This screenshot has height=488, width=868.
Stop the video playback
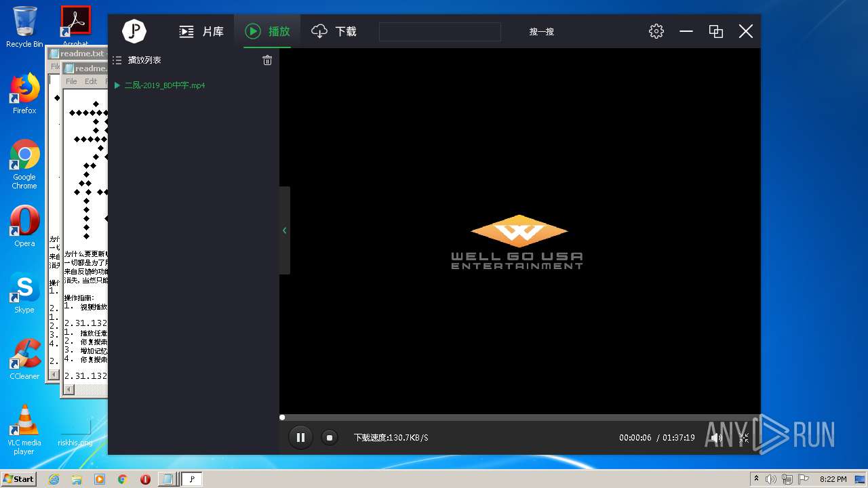tap(330, 438)
